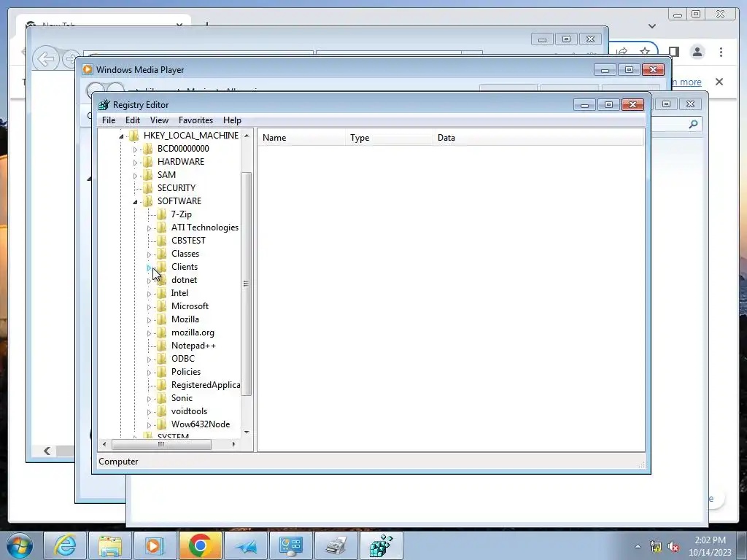Screen dimensions: 747x560
Task: Click the tree pane scroll down arrow
Action: (x=247, y=432)
